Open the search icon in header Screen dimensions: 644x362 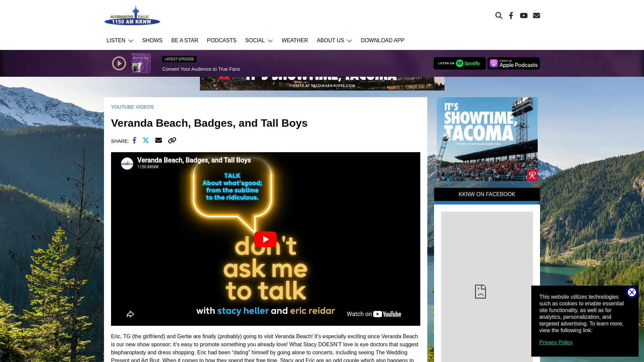tap(499, 15)
